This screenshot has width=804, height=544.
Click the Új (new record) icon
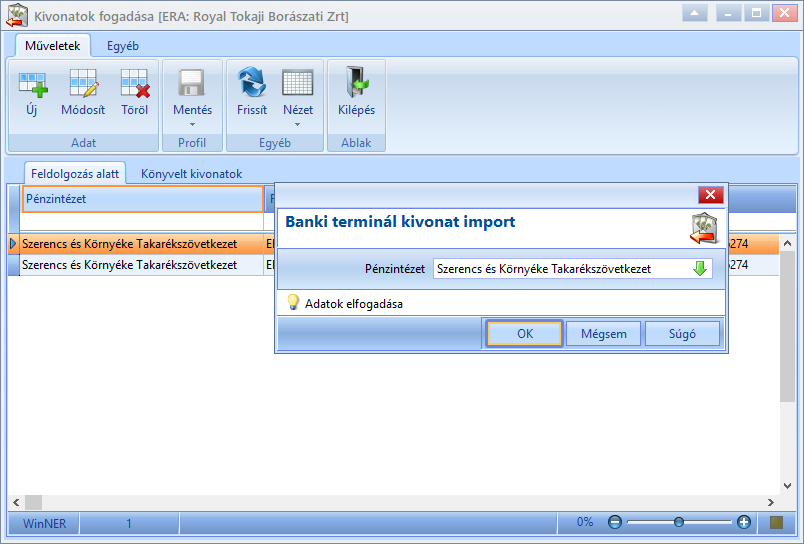(33, 84)
